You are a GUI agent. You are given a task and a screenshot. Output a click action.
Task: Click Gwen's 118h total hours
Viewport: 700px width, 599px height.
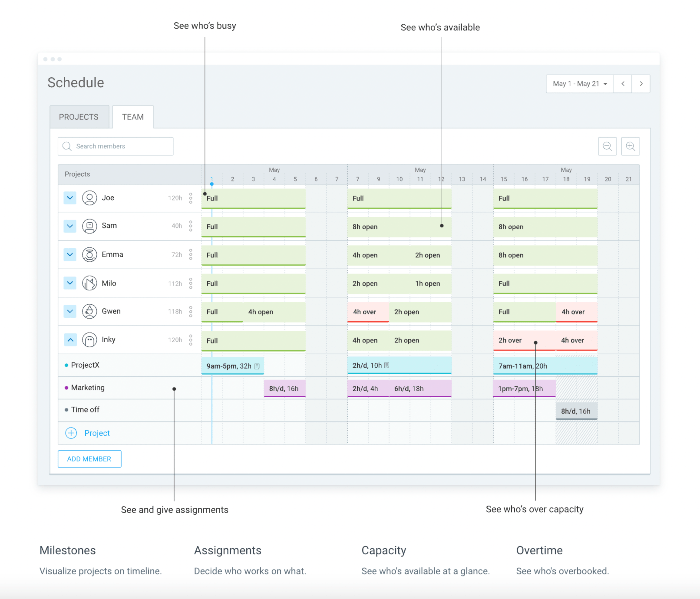[x=175, y=311]
